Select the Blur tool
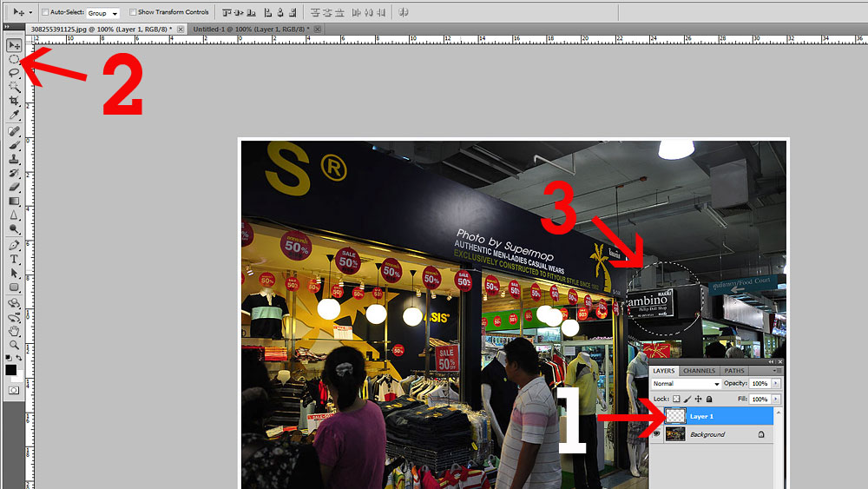 (x=14, y=215)
